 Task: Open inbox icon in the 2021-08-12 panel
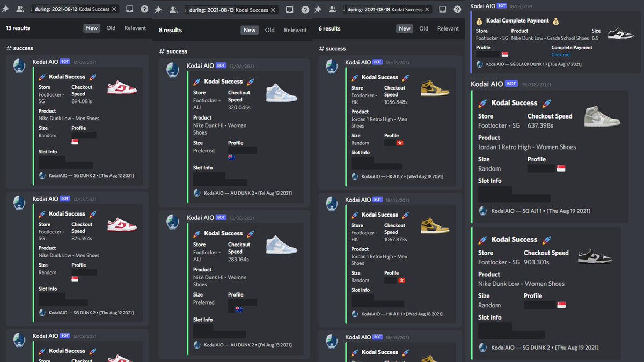click(130, 9)
